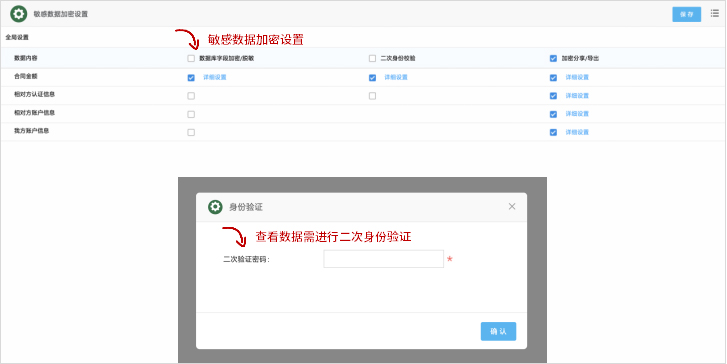Click the 身份验证 dialog title
The image size is (727, 364).
click(x=246, y=207)
